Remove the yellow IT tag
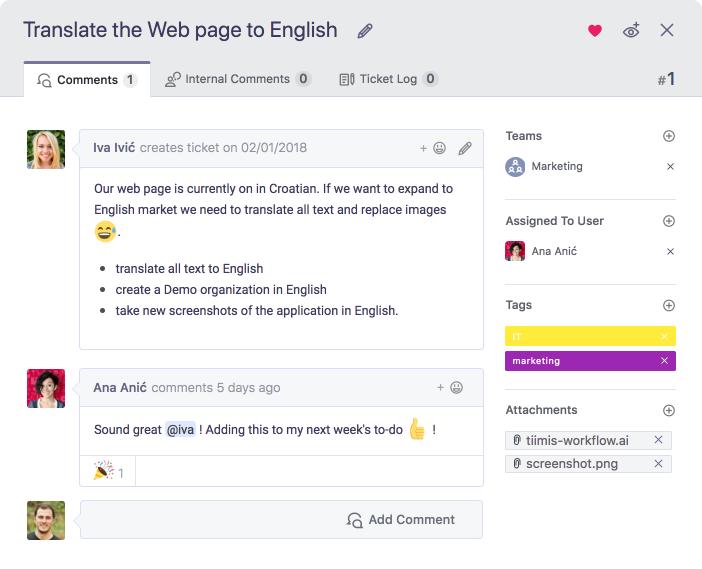The height and width of the screenshot is (569, 702). point(664,337)
